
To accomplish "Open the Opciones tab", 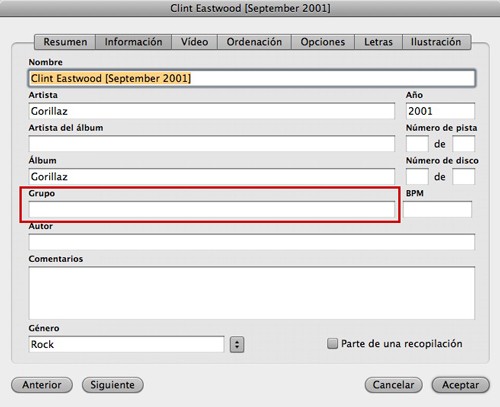I will tap(323, 42).
